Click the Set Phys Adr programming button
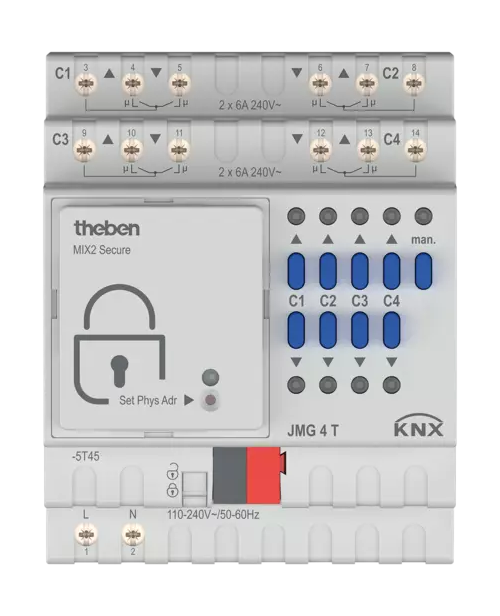500x616 pixels. point(210,400)
